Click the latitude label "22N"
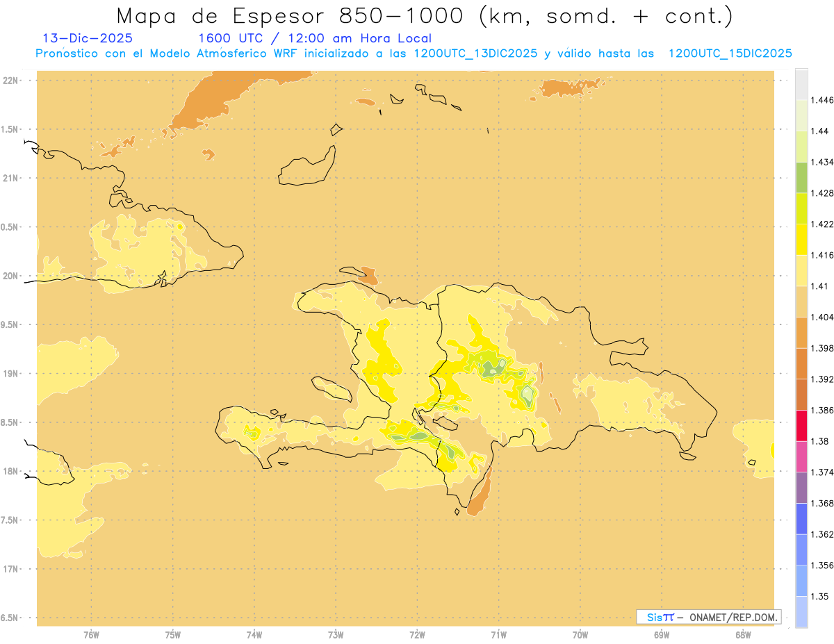 tap(11, 80)
